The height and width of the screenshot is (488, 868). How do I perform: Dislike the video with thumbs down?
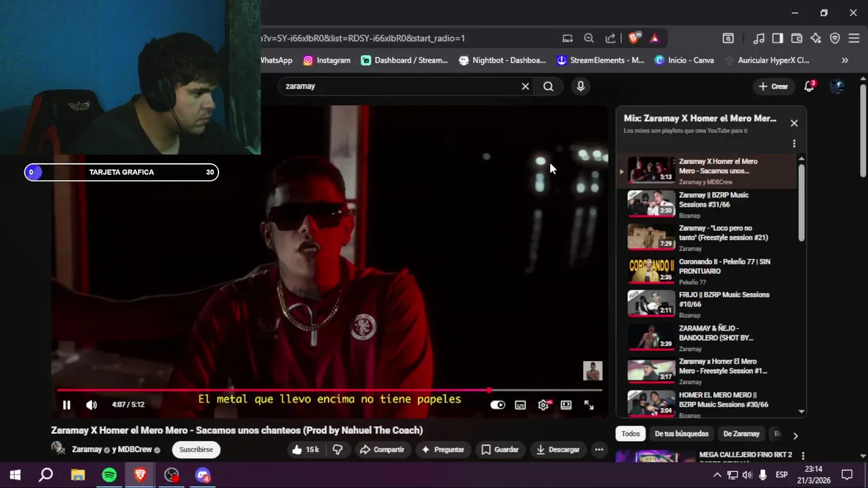pos(337,449)
